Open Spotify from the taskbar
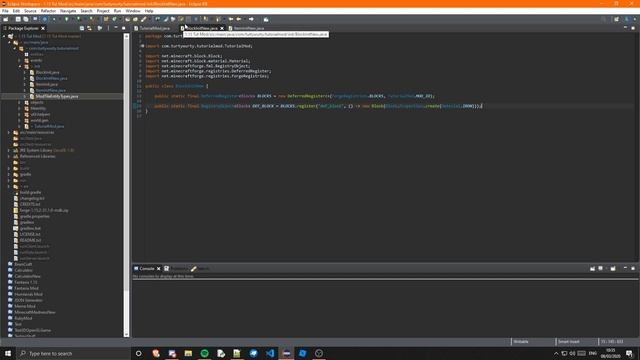Screen dimensions: 640x360 point(204,353)
